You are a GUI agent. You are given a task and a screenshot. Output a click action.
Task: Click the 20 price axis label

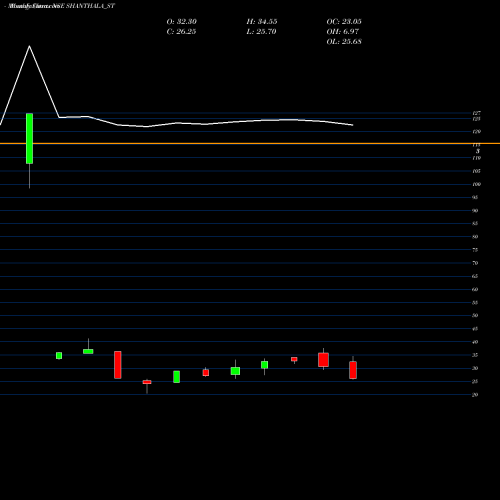coord(475,395)
